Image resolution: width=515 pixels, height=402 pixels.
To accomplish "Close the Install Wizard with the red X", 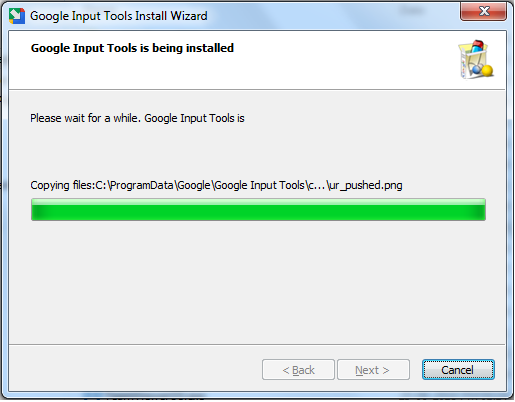I will click(x=483, y=11).
